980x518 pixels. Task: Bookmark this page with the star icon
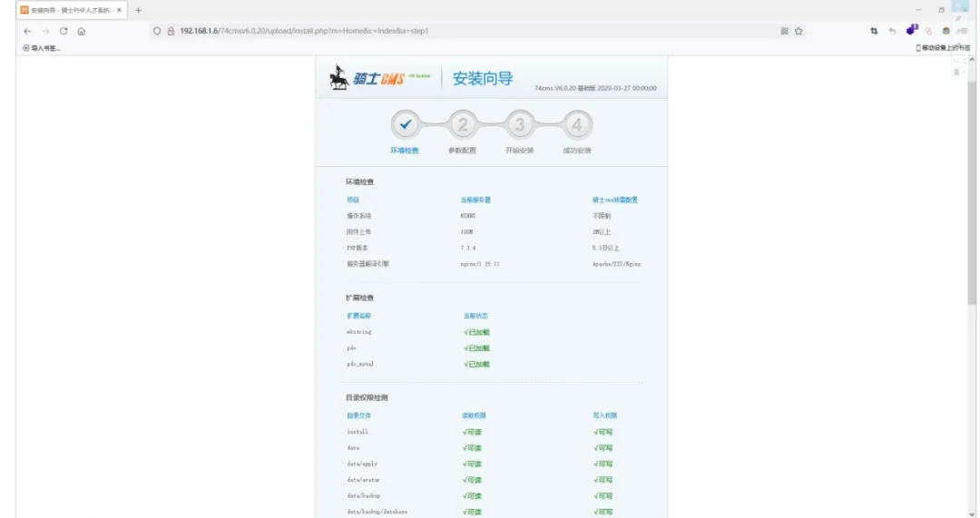point(799,31)
